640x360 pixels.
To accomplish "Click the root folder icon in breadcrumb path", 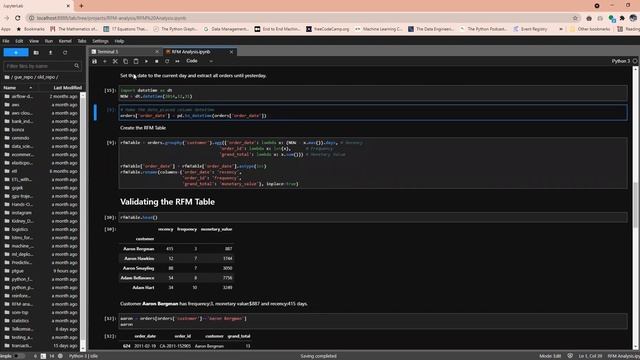I will (x=7, y=77).
